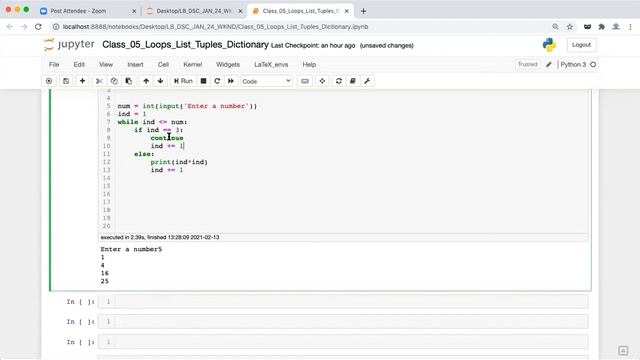Click the 'else:' line in code
This screenshot has width=640, height=360.
click(x=144, y=154)
